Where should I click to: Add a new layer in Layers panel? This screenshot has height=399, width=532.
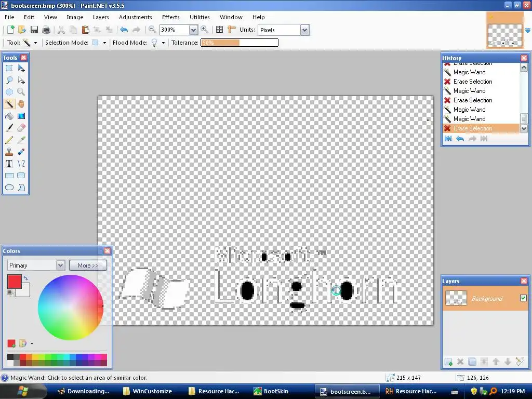[448, 362]
